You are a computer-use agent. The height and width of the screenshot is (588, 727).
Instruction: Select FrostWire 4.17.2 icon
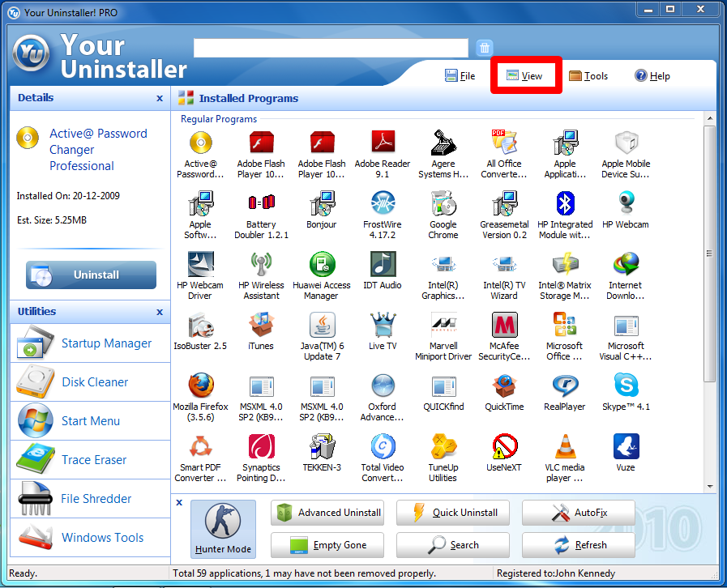tap(383, 203)
